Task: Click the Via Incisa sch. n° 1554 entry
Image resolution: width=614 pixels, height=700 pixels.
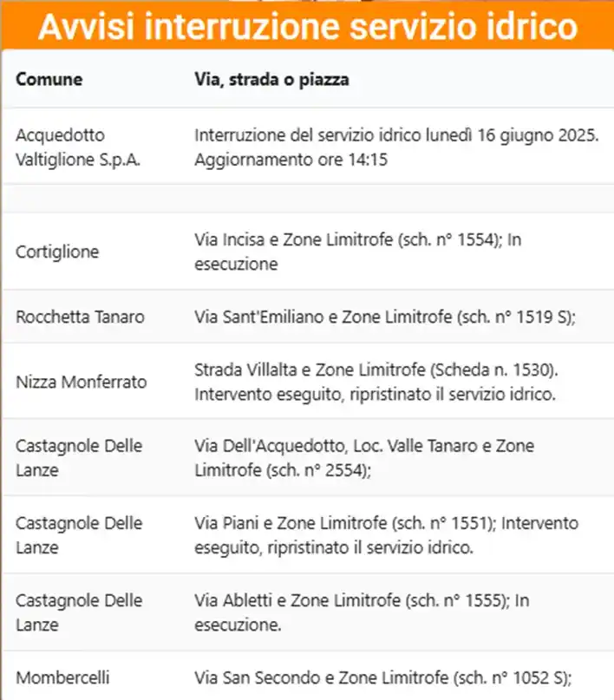Action: (358, 252)
